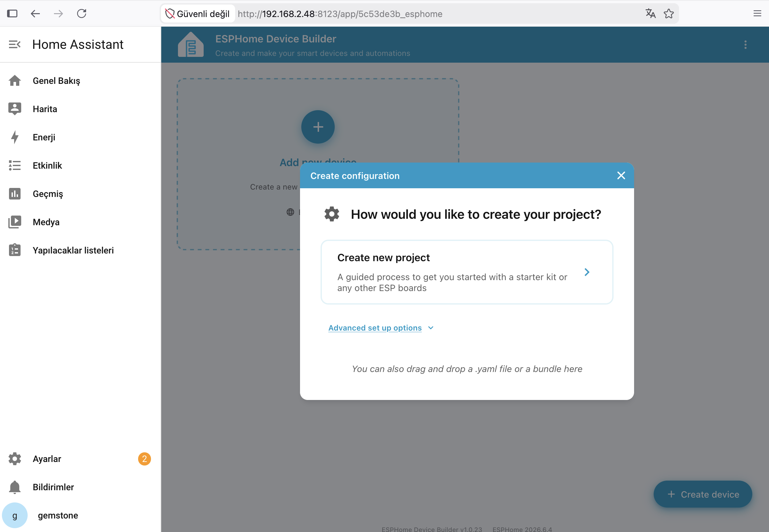Collapse the Home Assistant sidebar
The image size is (769, 532).
15,44
